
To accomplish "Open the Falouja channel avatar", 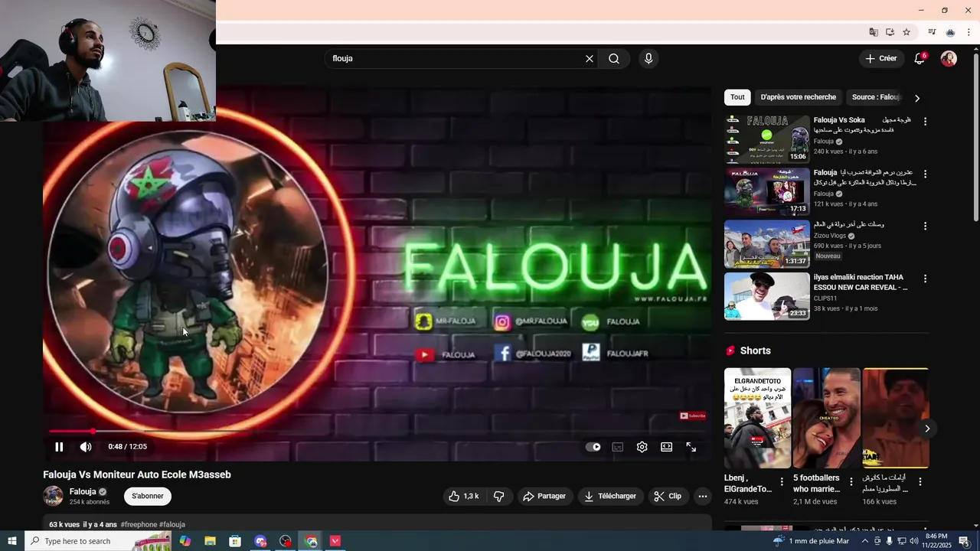I will pos(54,496).
